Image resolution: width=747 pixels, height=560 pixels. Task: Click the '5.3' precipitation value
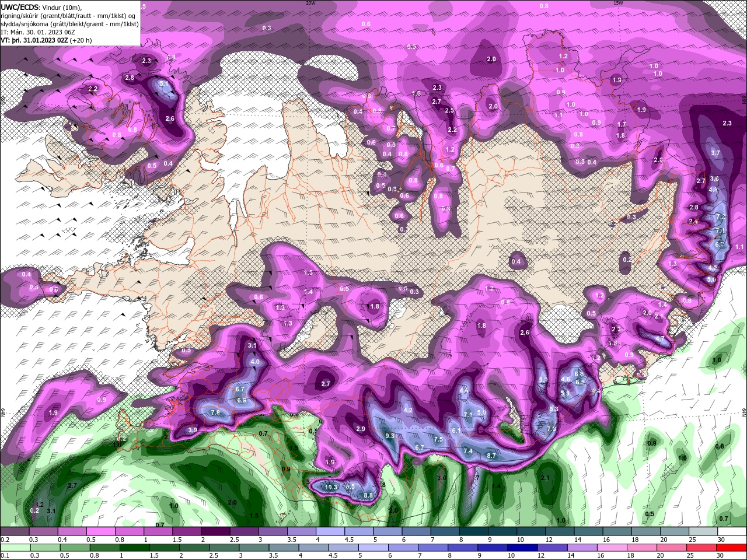click(554, 409)
